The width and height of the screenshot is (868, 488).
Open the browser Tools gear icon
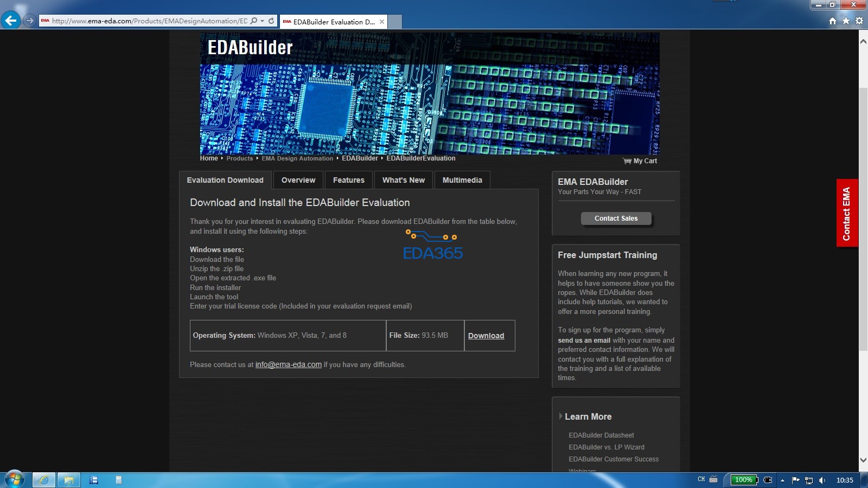point(859,21)
